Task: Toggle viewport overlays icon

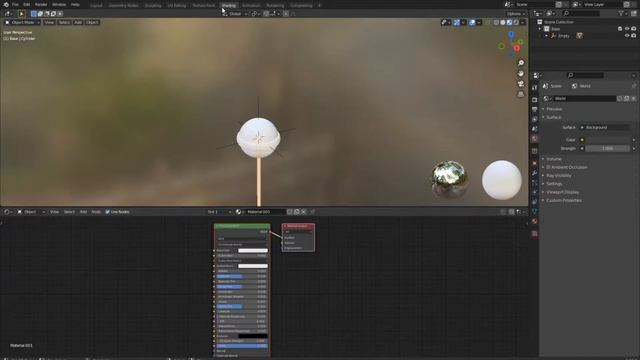Action: [472, 22]
